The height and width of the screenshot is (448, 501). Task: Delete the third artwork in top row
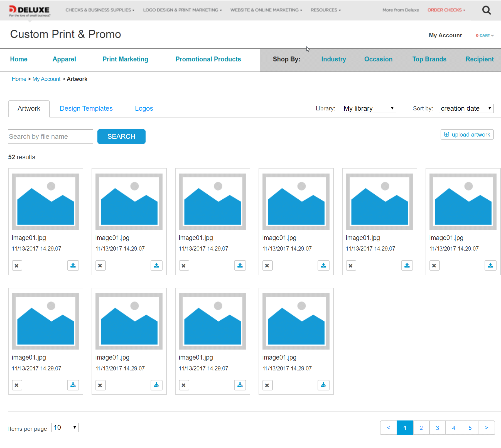coord(184,266)
